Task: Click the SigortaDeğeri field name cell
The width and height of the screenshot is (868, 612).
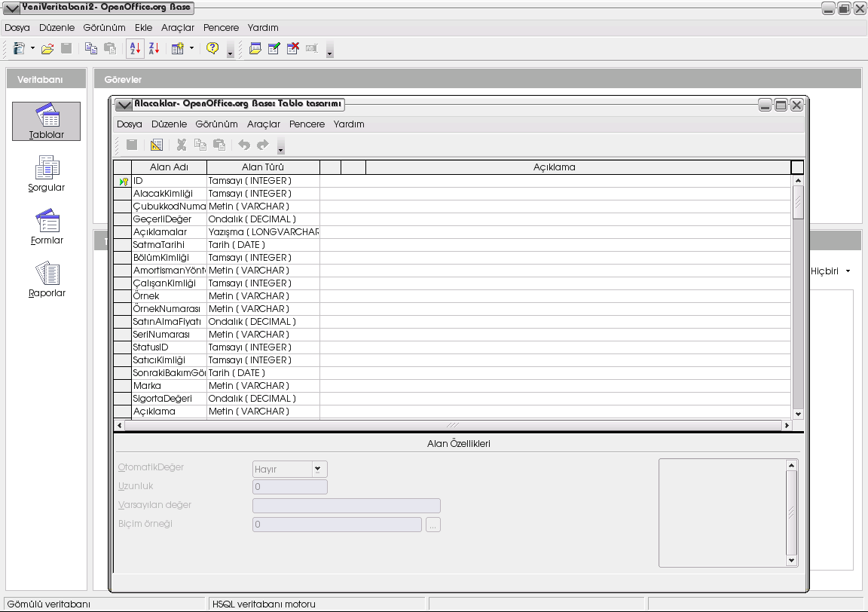Action: 169,399
